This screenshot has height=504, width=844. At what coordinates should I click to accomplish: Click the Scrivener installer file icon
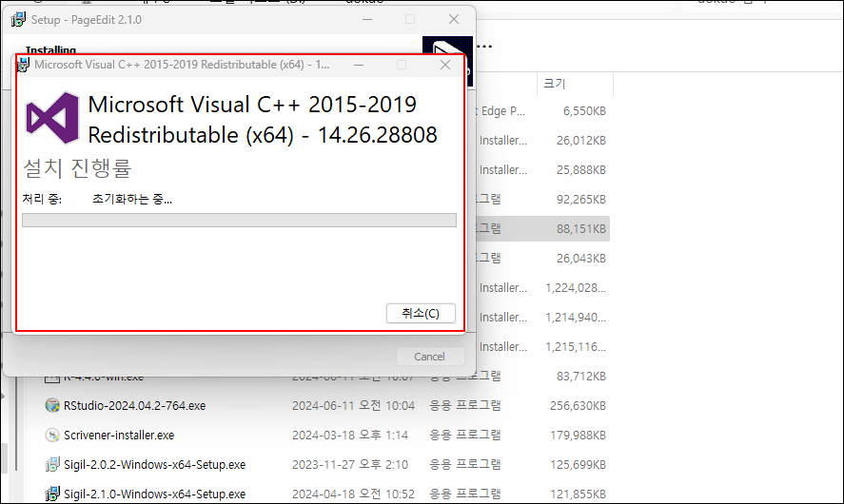pos(52,436)
